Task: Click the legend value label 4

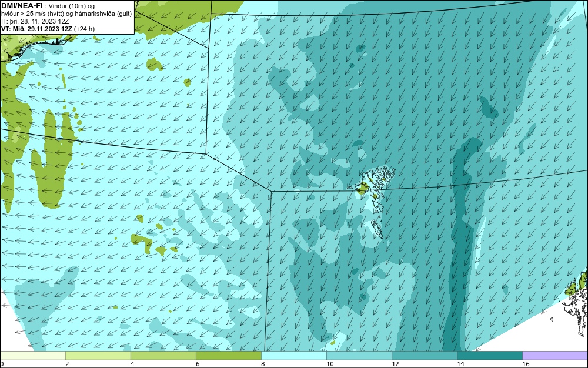Action: 132,364
